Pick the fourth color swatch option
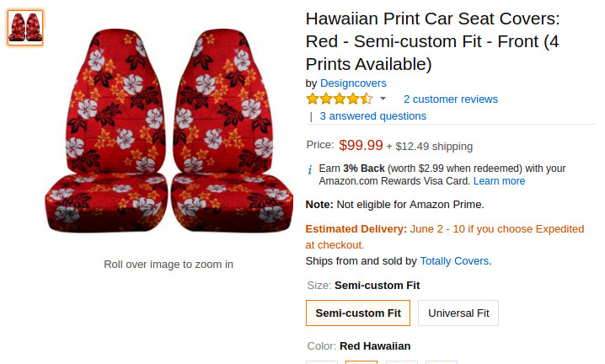The height and width of the screenshot is (364, 605). pyautogui.click(x=441, y=361)
